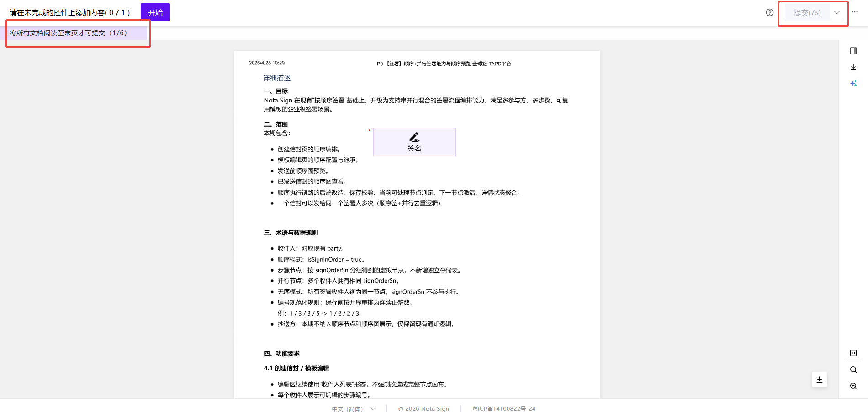Click the floating download button
Image resolution: width=868 pixels, height=412 pixels.
tap(820, 380)
